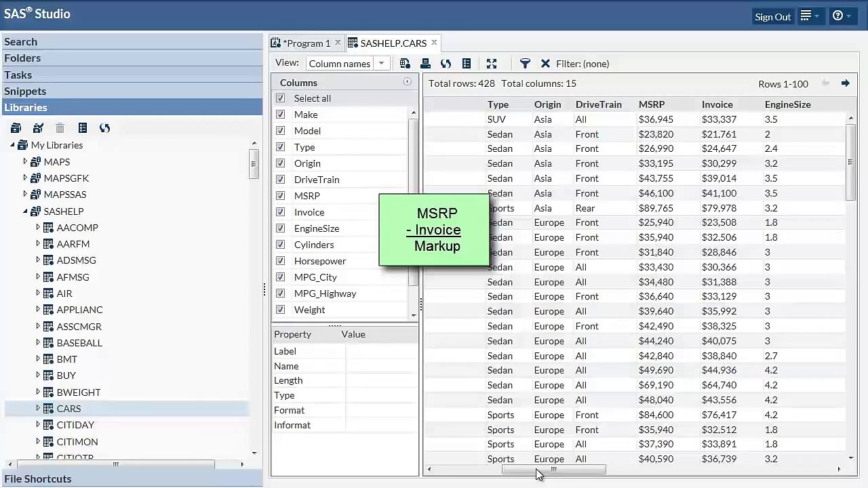Collapse the Columns panel arrow icon
Image resolution: width=868 pixels, height=488 pixels.
pos(407,82)
